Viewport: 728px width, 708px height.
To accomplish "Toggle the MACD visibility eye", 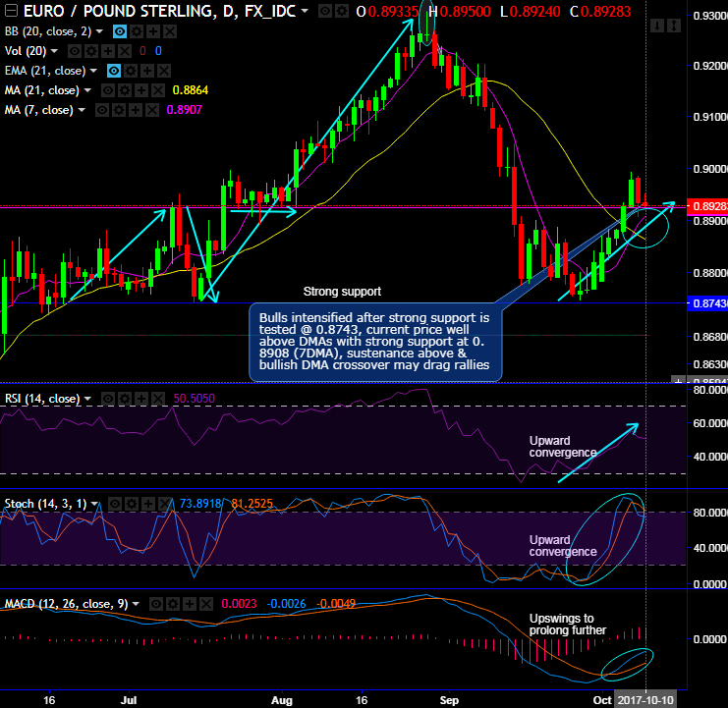I will (156, 604).
